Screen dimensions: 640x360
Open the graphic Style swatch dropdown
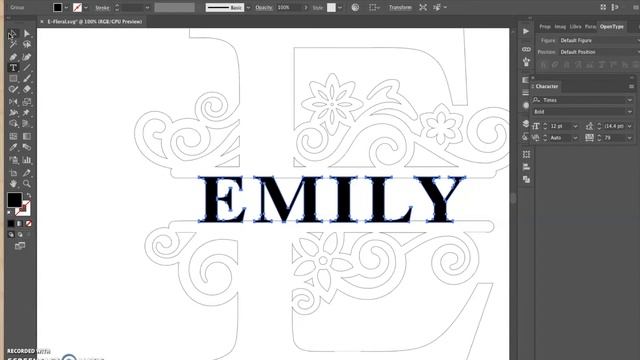point(340,7)
